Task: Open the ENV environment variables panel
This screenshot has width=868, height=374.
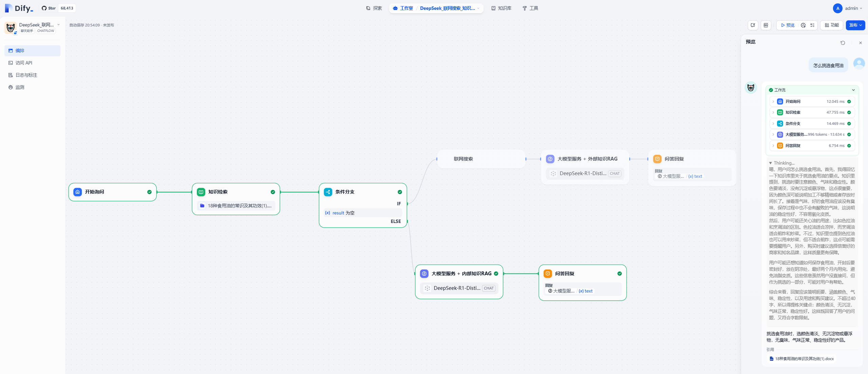Action: click(766, 25)
